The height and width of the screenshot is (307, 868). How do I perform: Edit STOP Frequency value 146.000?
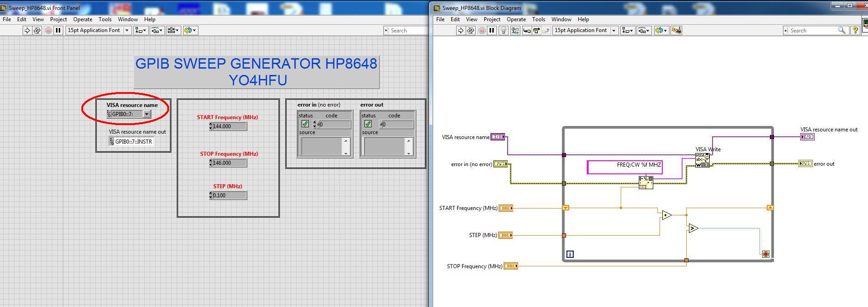[230, 163]
